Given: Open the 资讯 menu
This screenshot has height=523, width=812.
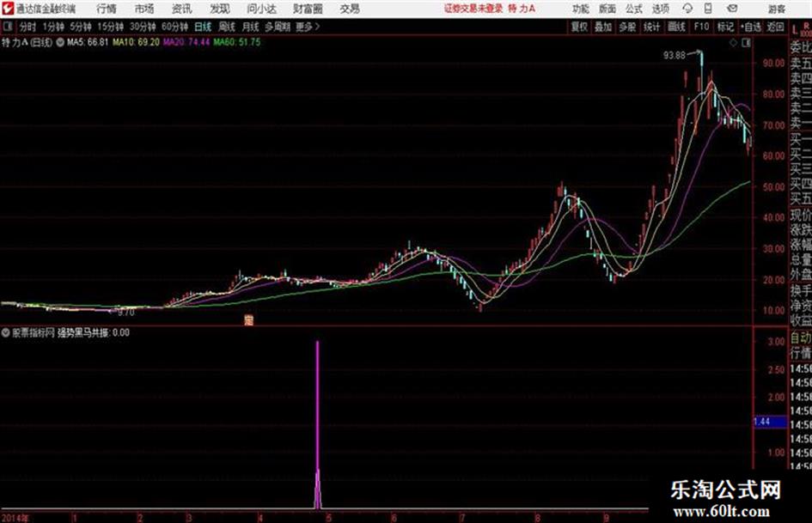Looking at the screenshot, I should [182, 9].
